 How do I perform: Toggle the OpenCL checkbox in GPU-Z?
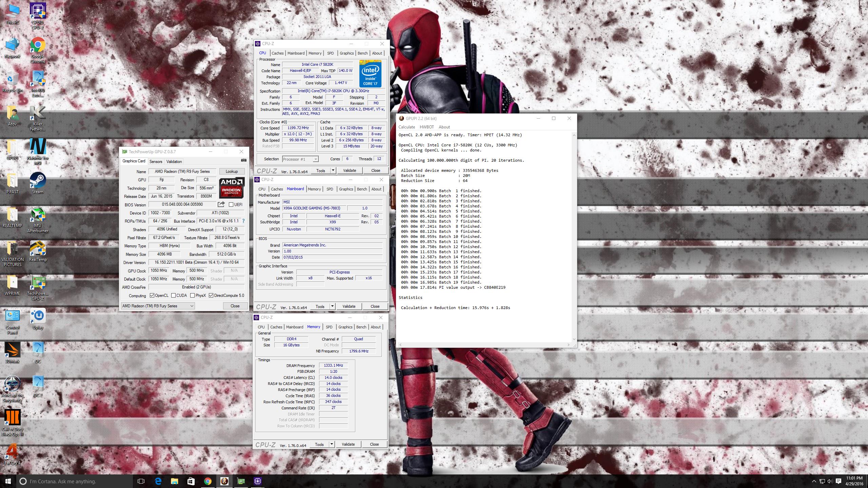152,296
